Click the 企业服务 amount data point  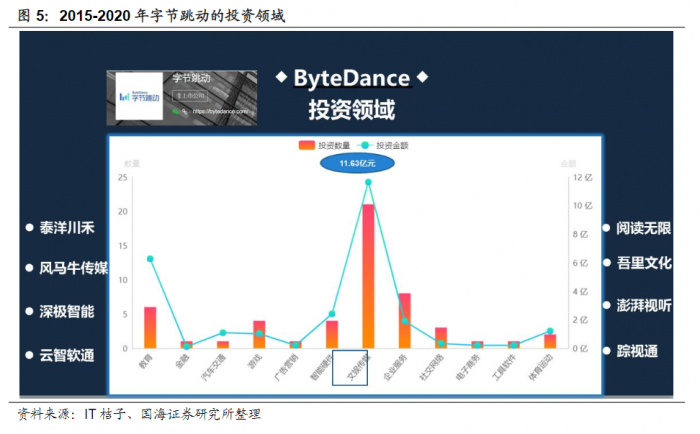click(x=404, y=321)
